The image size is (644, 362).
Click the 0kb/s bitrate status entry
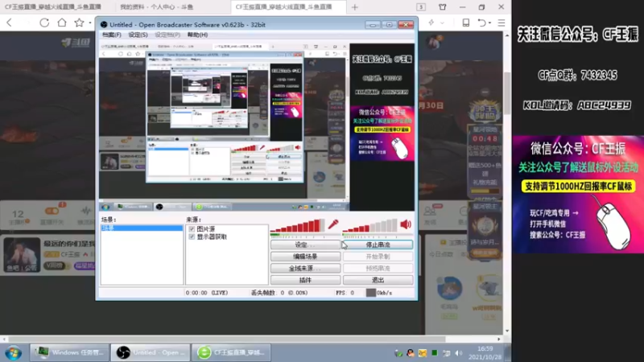pos(379,293)
